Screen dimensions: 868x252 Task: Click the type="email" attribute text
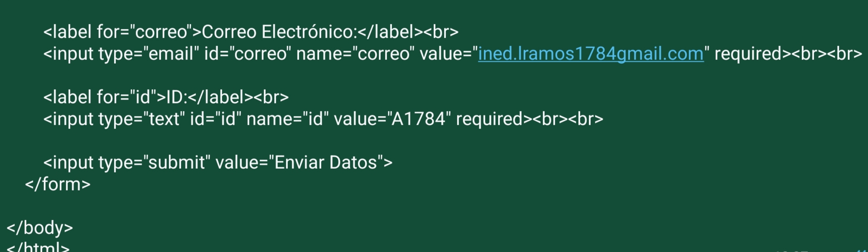pos(149,54)
